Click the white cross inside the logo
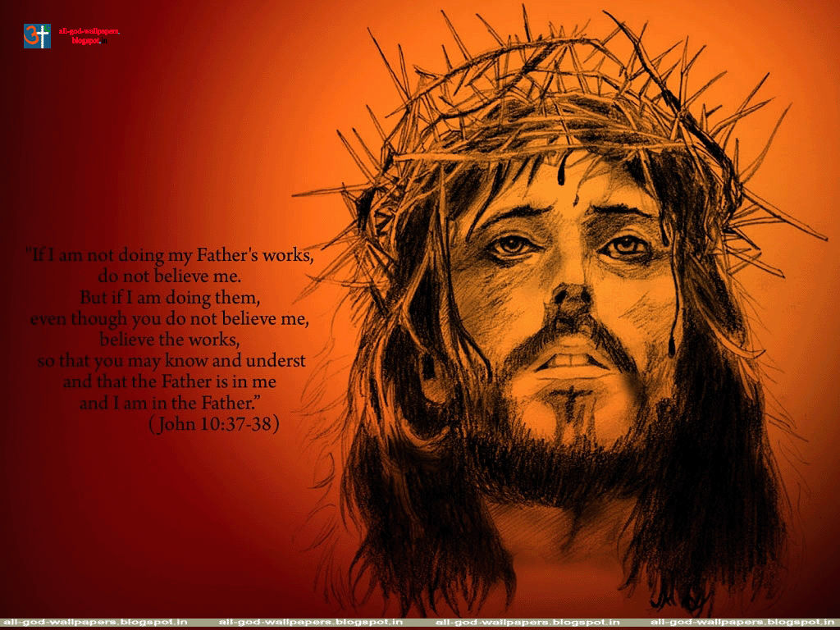The width and height of the screenshot is (840, 630). [x=43, y=36]
